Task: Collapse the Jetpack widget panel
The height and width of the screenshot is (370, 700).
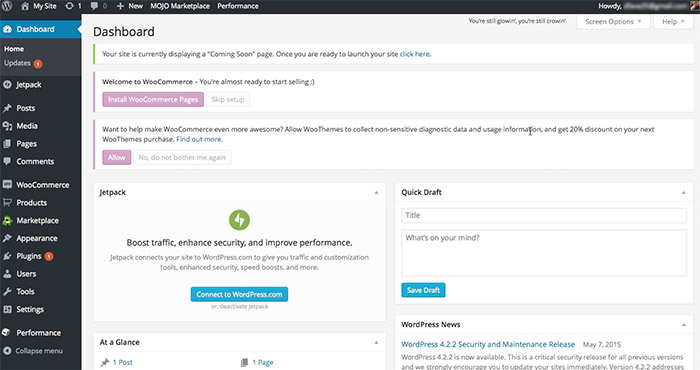Action: [376, 192]
